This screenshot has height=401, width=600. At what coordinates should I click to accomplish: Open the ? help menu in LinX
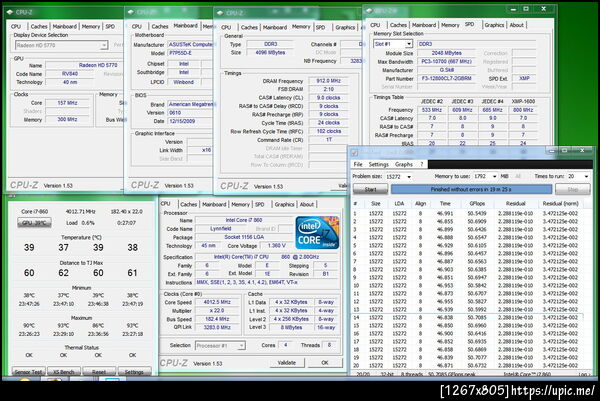422,164
